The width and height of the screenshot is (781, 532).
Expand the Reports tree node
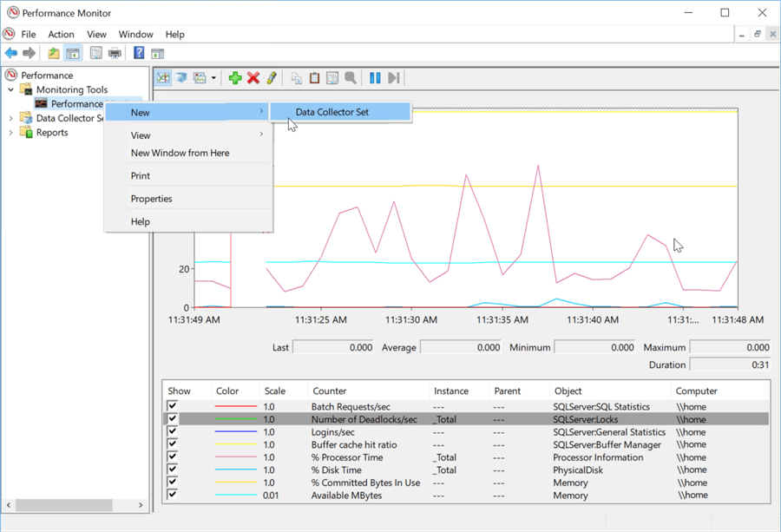[x=11, y=133]
